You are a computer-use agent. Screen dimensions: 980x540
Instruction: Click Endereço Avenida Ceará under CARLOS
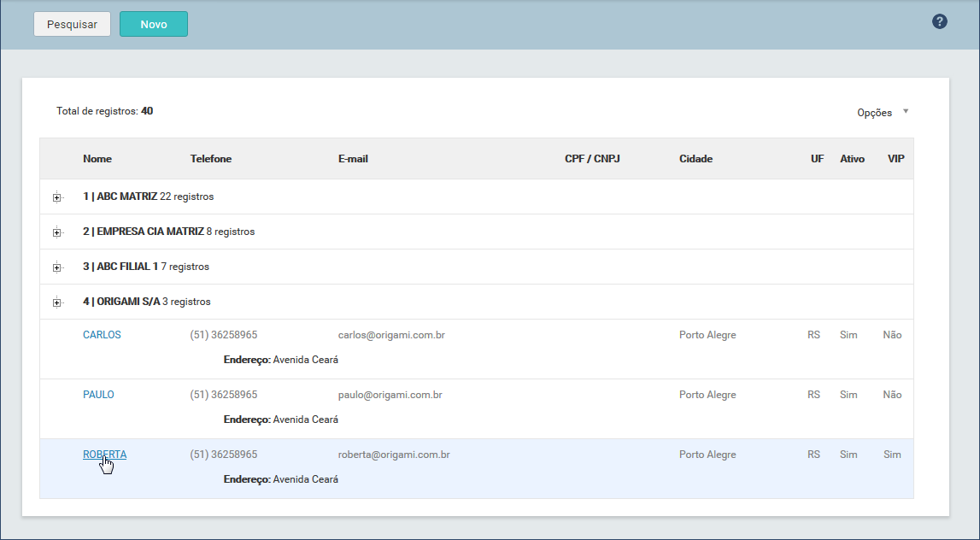click(281, 360)
